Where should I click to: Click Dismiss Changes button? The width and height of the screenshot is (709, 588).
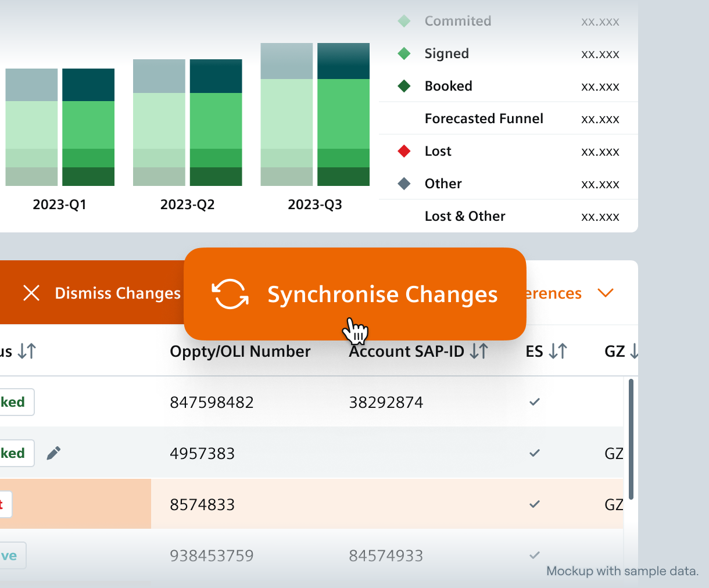tap(102, 293)
